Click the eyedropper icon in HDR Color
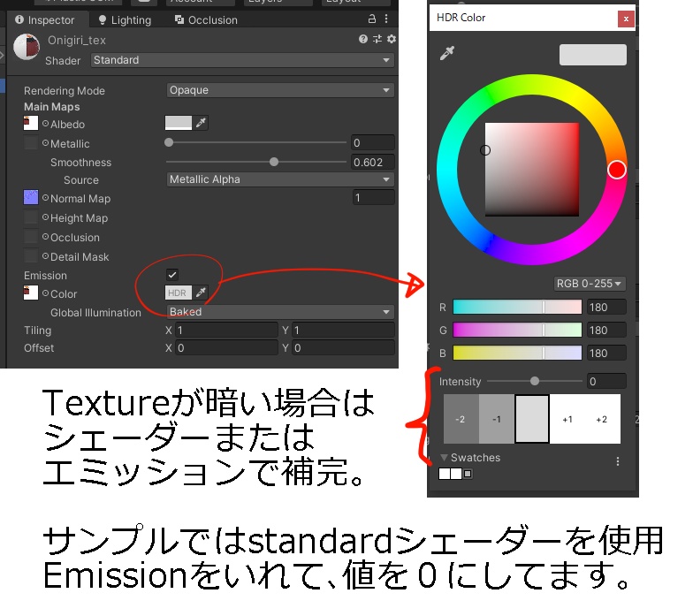The image size is (693, 616). coord(447,53)
